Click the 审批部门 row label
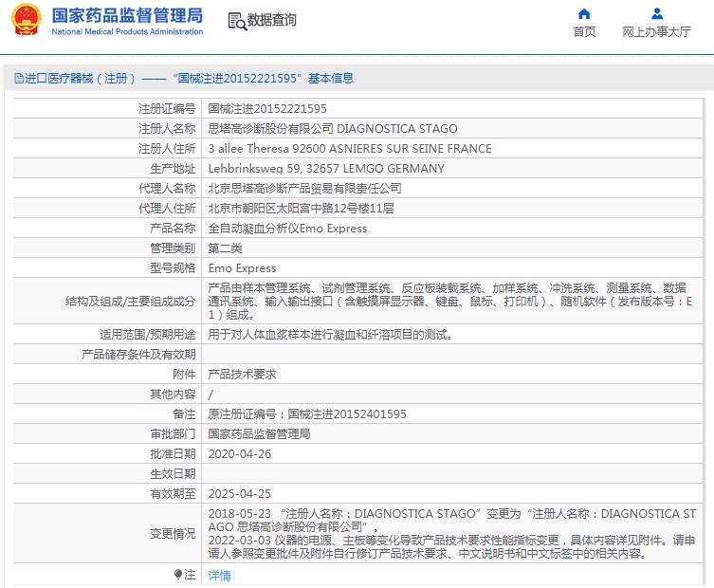The height and width of the screenshot is (588, 714). coord(173,434)
